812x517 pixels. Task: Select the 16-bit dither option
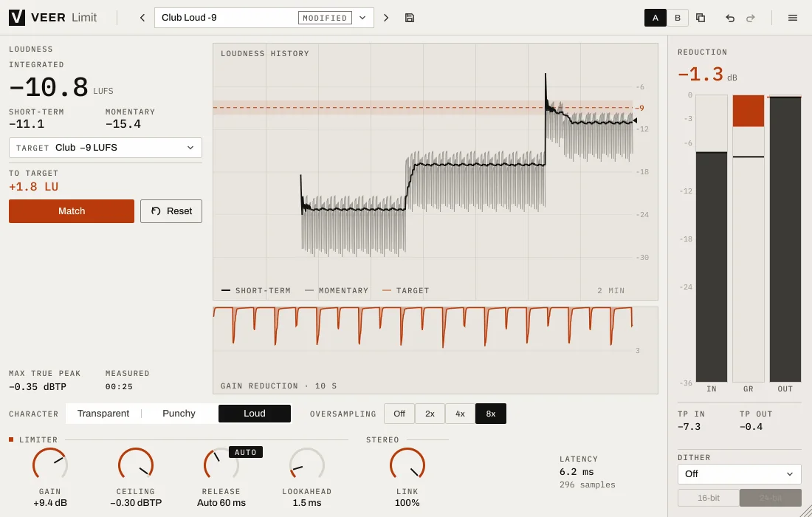point(709,498)
